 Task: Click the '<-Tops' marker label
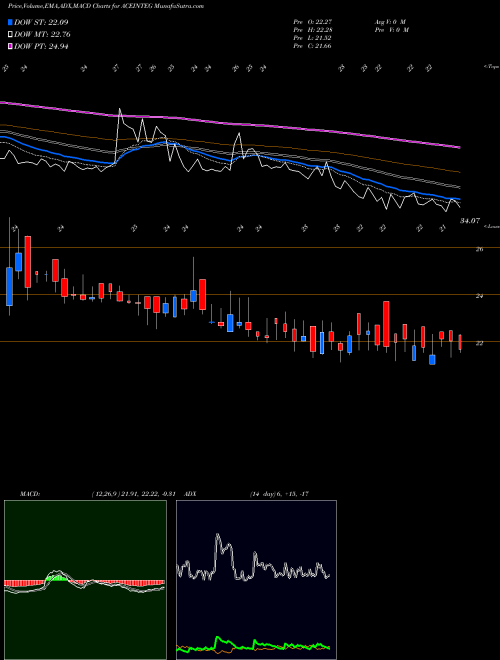point(491,67)
